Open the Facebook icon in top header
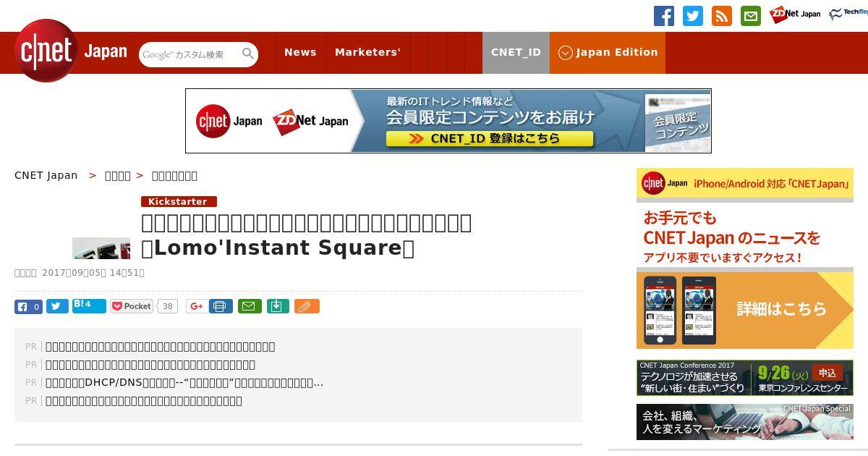Viewport: 868px width, 456px height. [x=664, y=16]
